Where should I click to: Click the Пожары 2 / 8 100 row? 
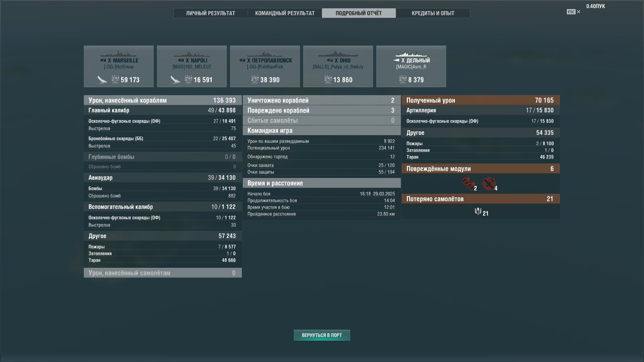480,143
